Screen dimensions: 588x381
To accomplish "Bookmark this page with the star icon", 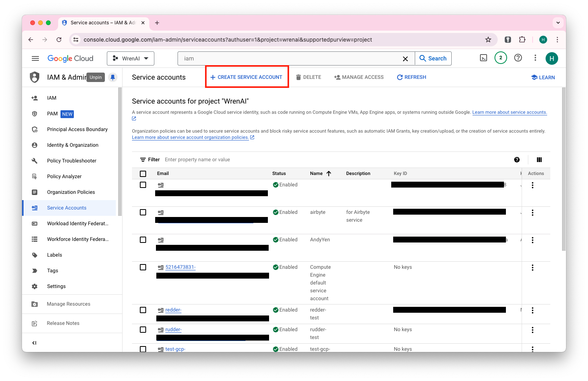I will (488, 40).
